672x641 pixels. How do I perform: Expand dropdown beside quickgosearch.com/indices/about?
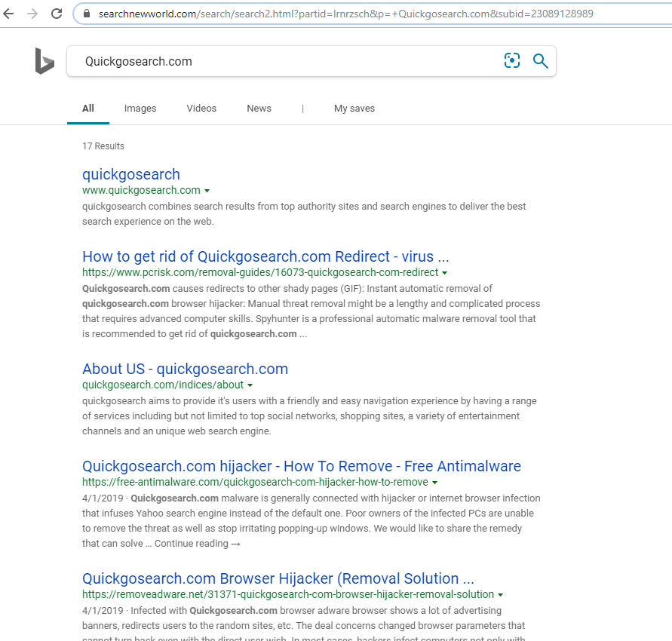click(x=250, y=385)
